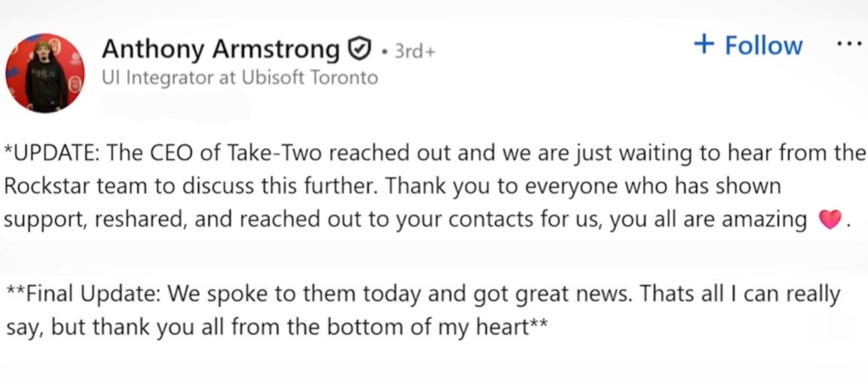
Task: Open Anthony Armstrong's profile photo
Action: [45, 73]
